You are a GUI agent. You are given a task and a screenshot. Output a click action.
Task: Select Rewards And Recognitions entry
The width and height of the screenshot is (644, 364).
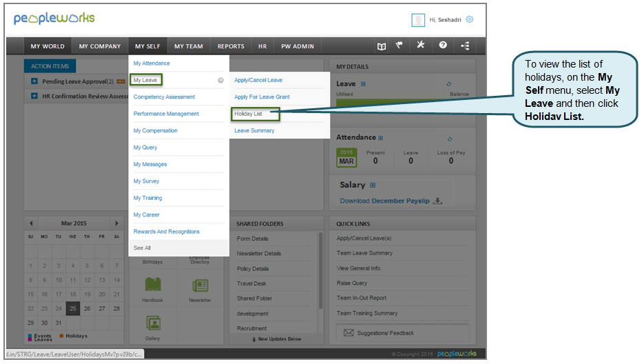[x=167, y=232]
